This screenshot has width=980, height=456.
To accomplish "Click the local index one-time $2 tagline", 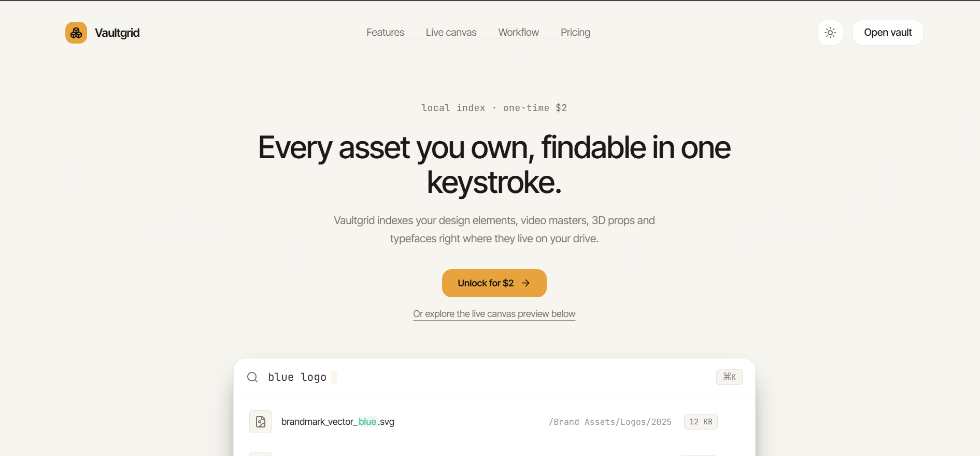I will (x=494, y=108).
